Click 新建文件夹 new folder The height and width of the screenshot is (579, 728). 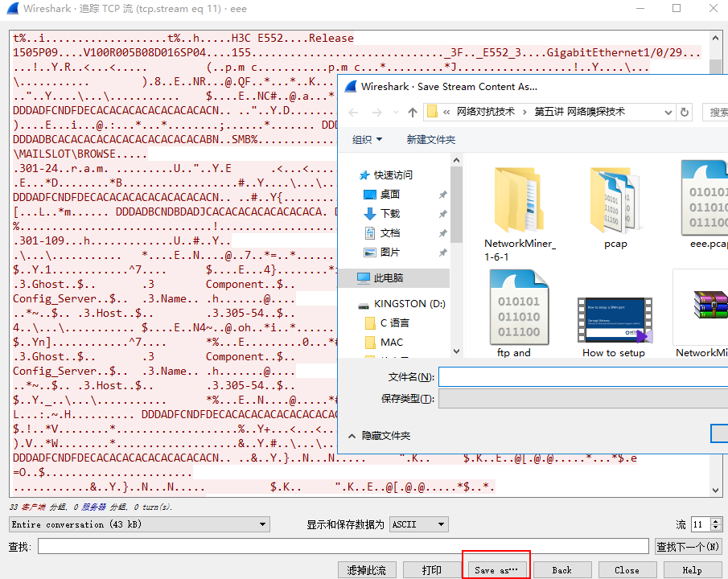pyautogui.click(x=431, y=140)
